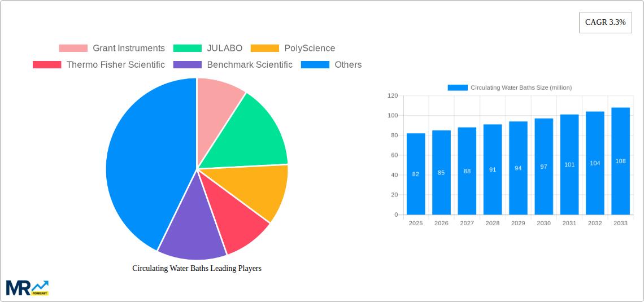The height and width of the screenshot is (302, 644).
Task: Click Others legend label
Action: (349, 65)
